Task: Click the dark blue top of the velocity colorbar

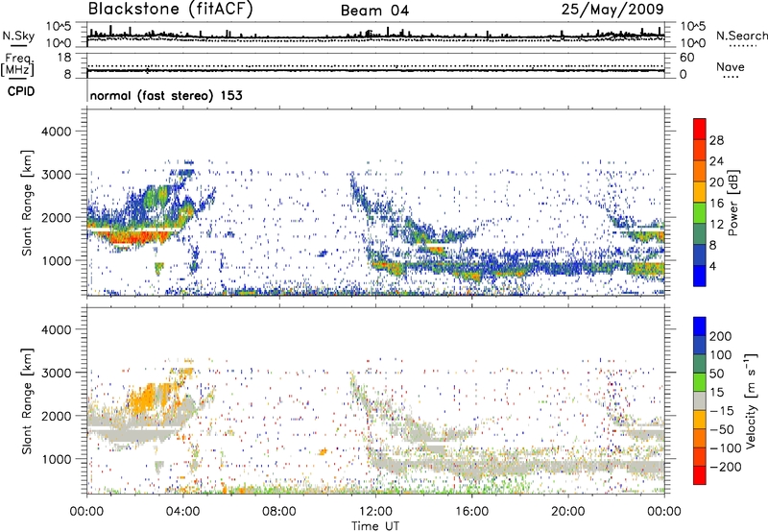Action: pos(700,326)
